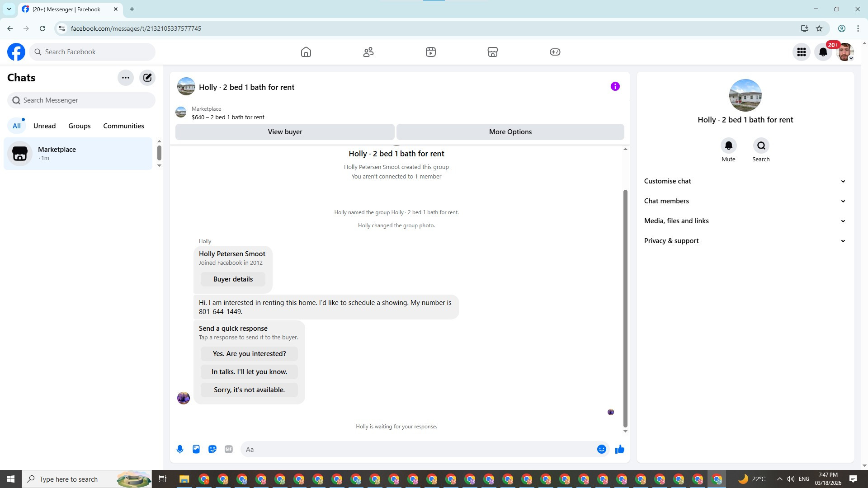Image resolution: width=868 pixels, height=488 pixels.
Task: Open the Marketplace icon in the top navigation
Action: (x=493, y=52)
